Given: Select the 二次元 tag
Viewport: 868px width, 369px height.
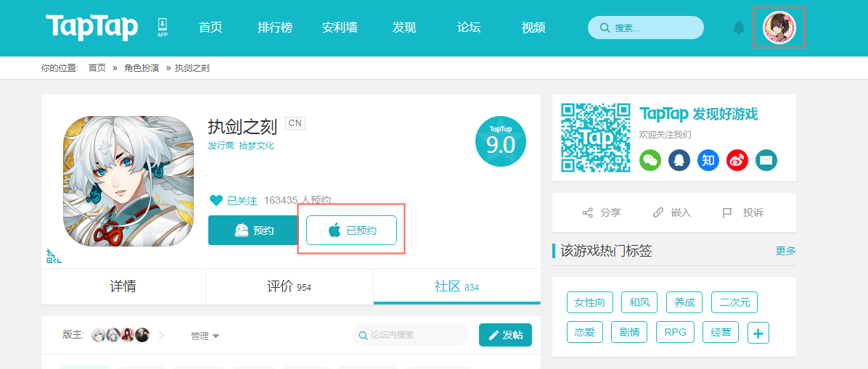Looking at the screenshot, I should [734, 302].
